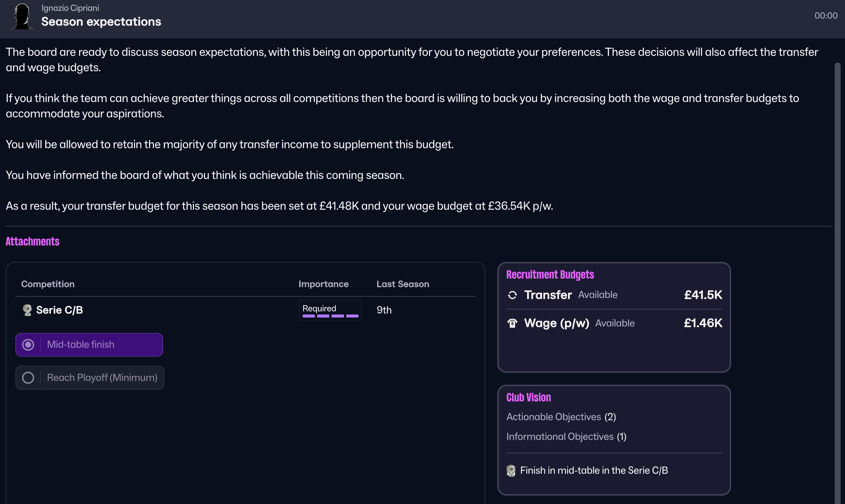The height and width of the screenshot is (504, 845).
Task: Select the Mid-table finish radio option
Action: click(x=28, y=345)
